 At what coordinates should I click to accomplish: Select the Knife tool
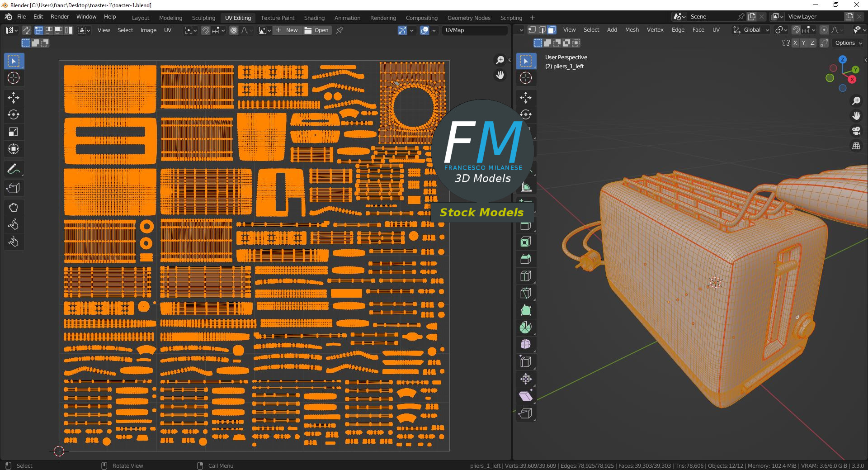click(x=525, y=294)
